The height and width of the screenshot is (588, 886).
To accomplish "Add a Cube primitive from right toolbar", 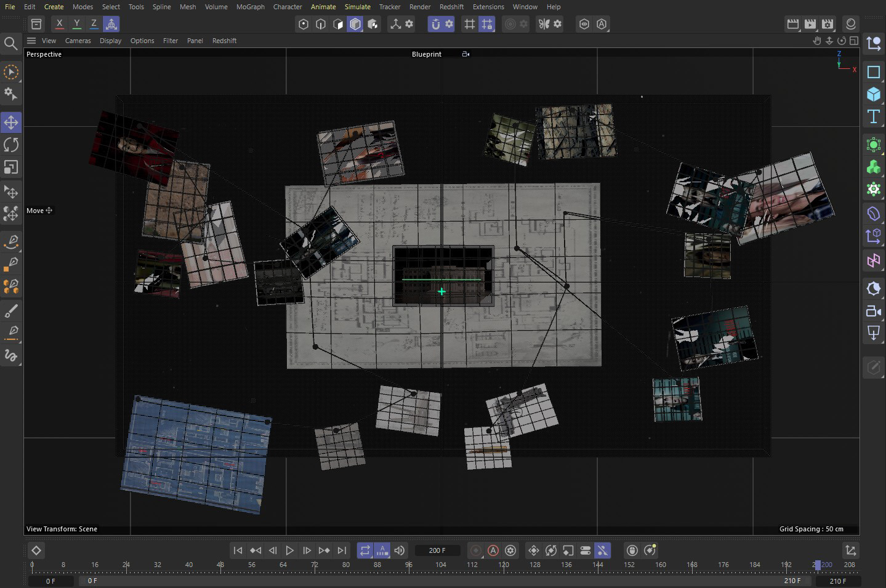I will point(873,94).
